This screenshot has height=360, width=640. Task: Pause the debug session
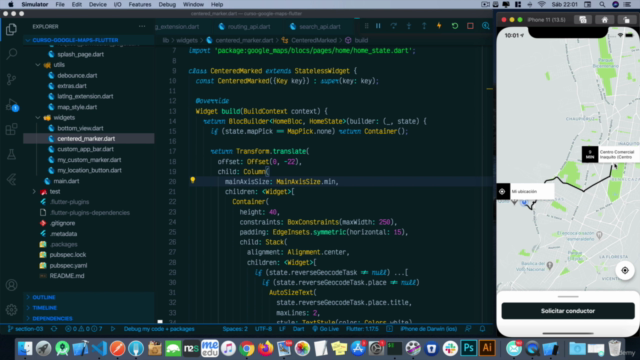click(x=378, y=26)
